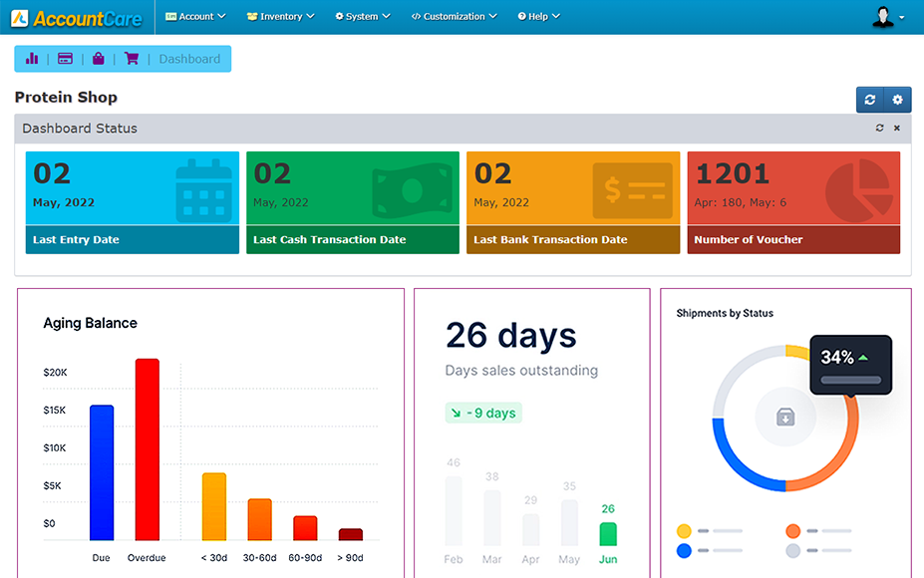Click the shopping cart icon in quick toolbar
The height and width of the screenshot is (578, 924).
(131, 59)
